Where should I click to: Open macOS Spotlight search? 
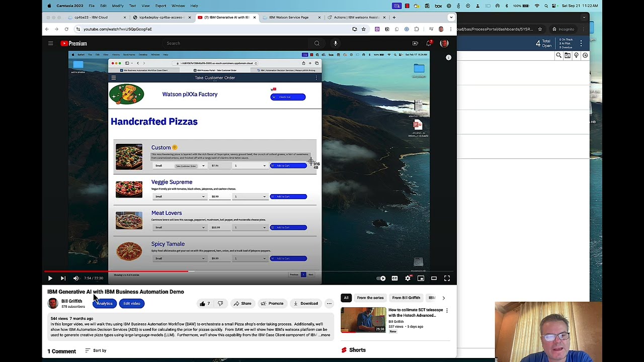click(546, 6)
